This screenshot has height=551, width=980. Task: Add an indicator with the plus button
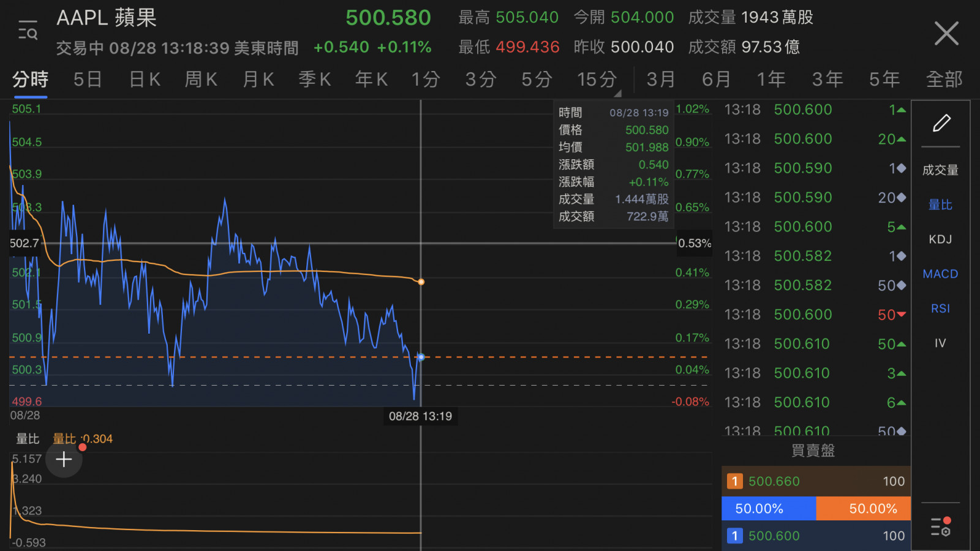pos(64,459)
